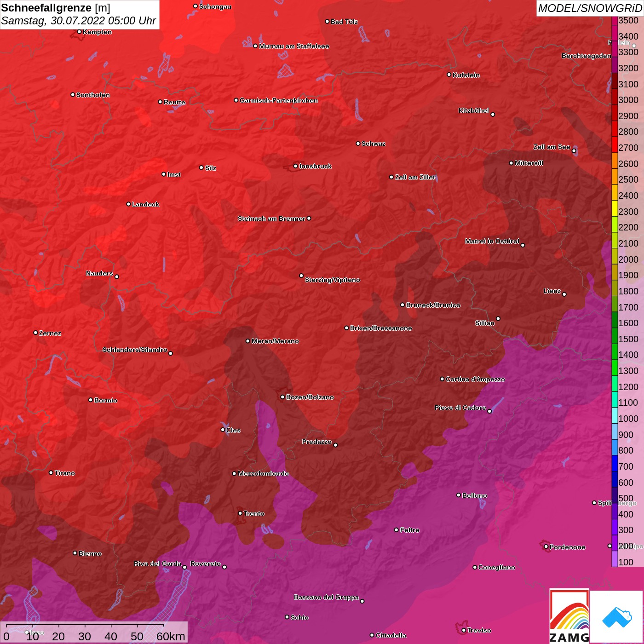Click the 3000 legend value
This screenshot has height=644, width=644.
tap(628, 100)
